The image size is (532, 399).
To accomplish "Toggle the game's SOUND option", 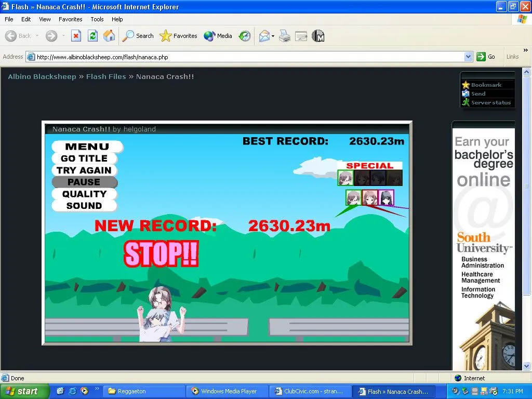I will coord(84,206).
